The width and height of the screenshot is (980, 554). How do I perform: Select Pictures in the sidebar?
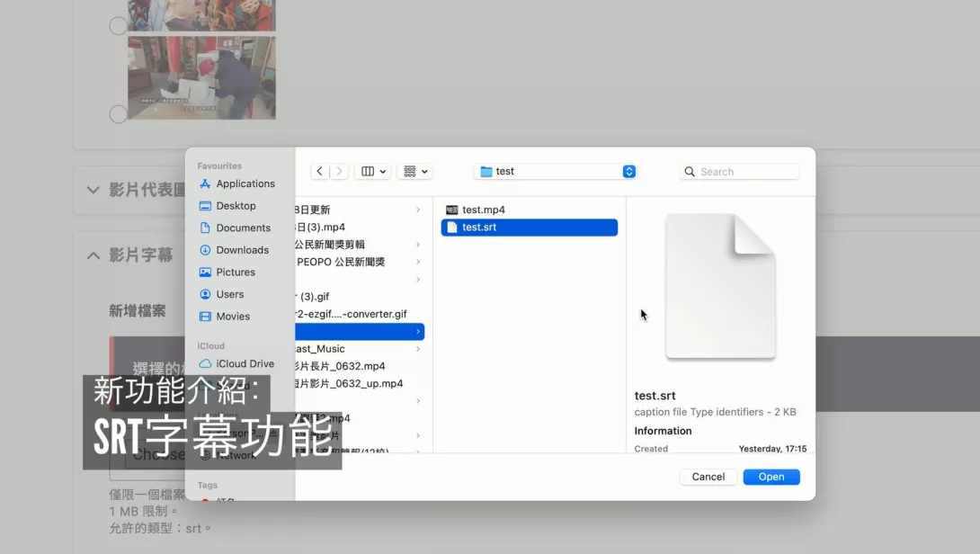tap(227, 272)
